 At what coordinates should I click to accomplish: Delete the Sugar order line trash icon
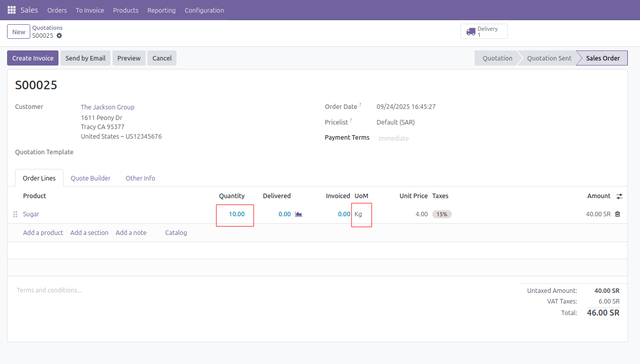click(x=617, y=214)
